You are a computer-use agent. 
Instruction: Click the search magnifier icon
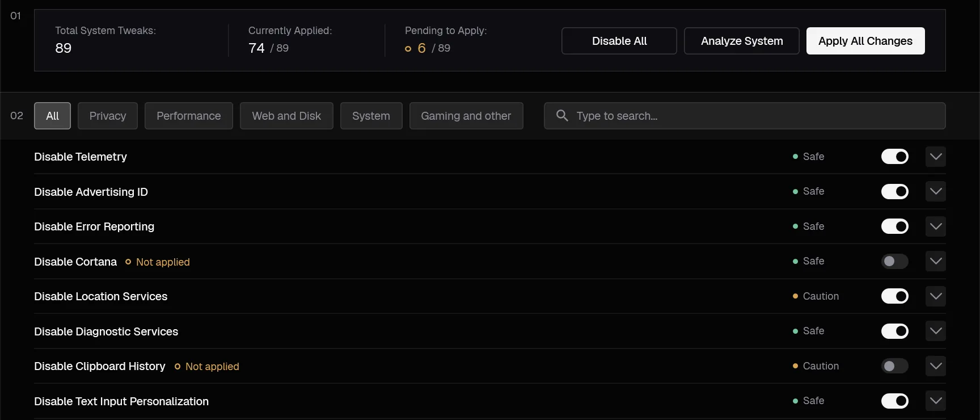click(562, 116)
